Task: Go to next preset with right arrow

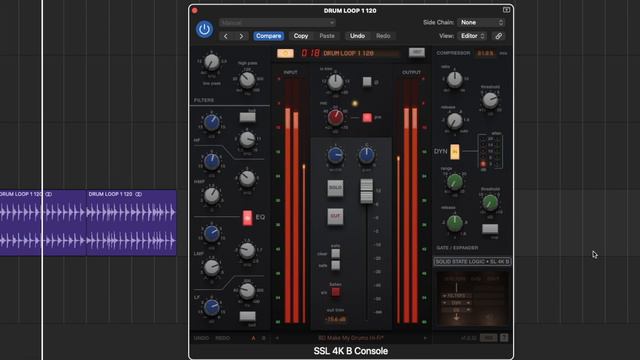Action: [x=241, y=36]
